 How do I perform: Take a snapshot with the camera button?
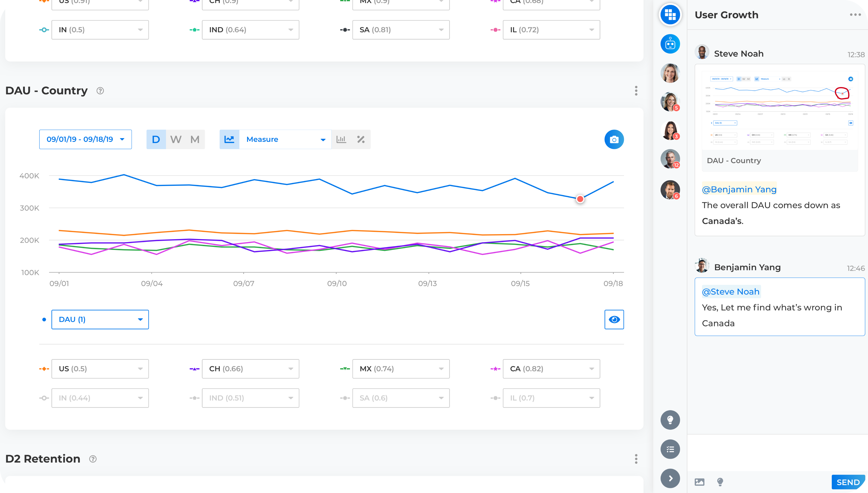point(614,139)
